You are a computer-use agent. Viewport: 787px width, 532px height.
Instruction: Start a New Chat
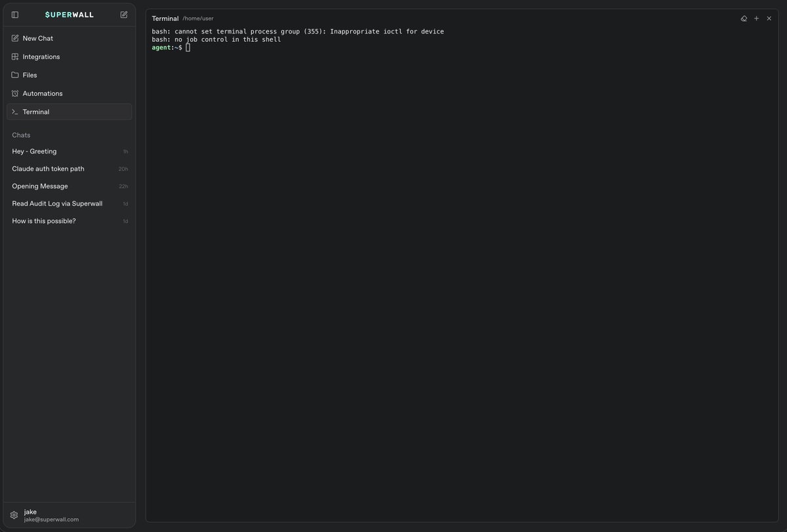[70, 38]
